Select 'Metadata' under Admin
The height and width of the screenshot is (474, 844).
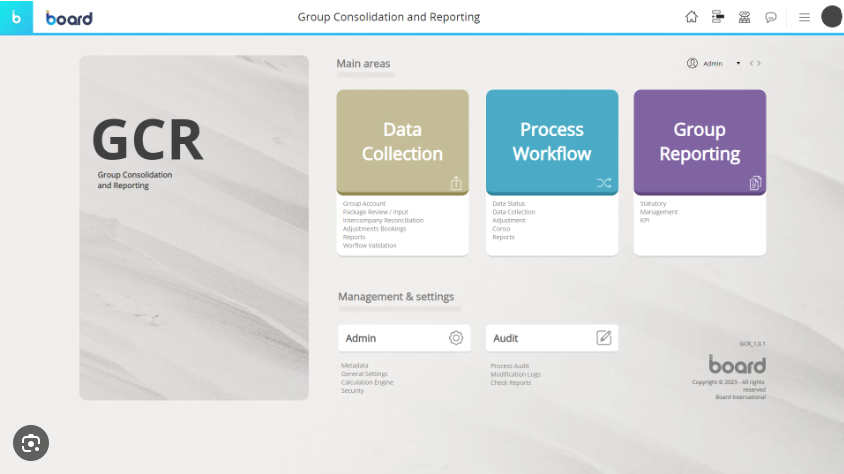[354, 365]
